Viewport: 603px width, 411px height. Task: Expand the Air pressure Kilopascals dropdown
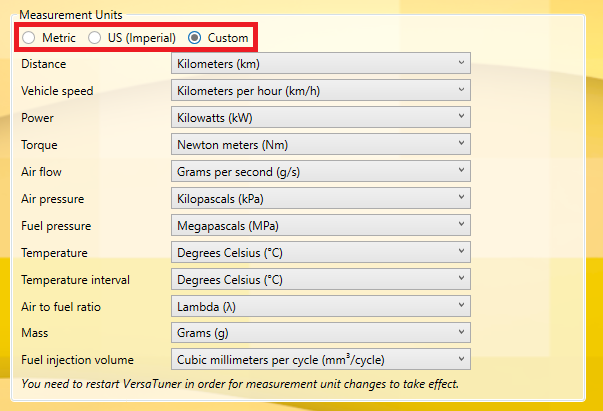tap(321, 198)
